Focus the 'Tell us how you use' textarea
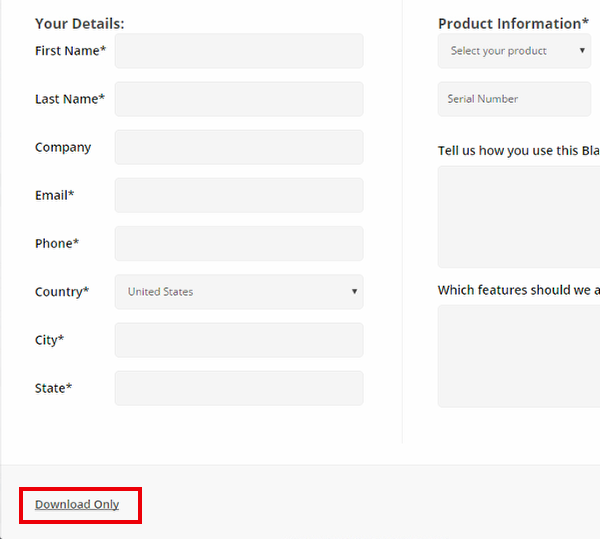600x539 pixels. (519, 217)
